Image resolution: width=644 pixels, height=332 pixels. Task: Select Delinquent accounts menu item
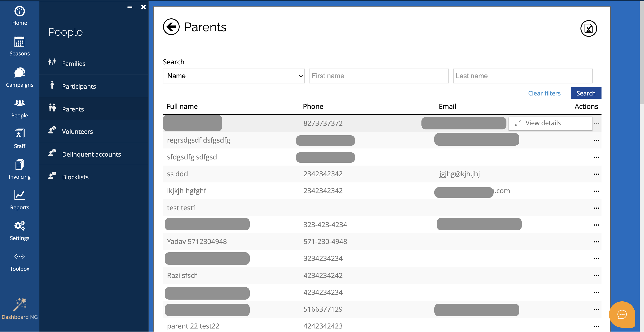91,154
